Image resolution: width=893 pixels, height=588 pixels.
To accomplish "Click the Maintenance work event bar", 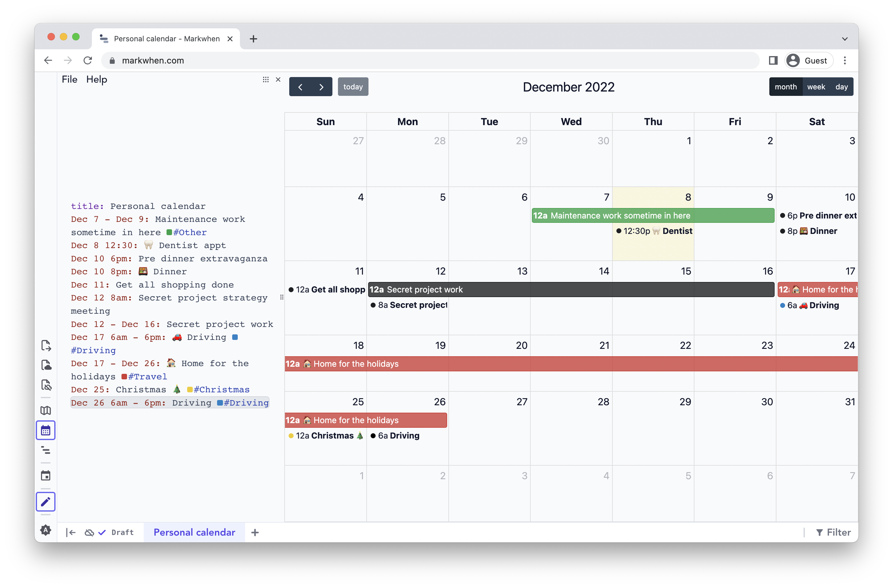I will (x=652, y=216).
